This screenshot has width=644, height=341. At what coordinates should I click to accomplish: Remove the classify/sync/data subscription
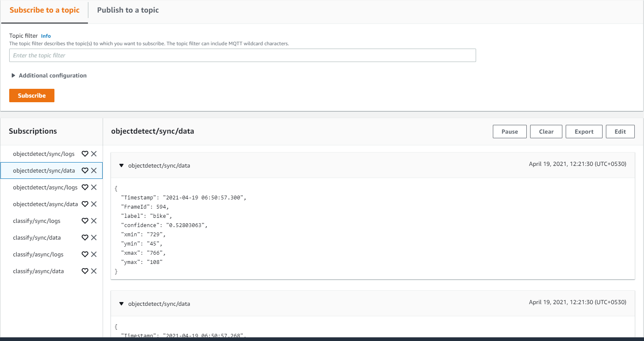94,238
